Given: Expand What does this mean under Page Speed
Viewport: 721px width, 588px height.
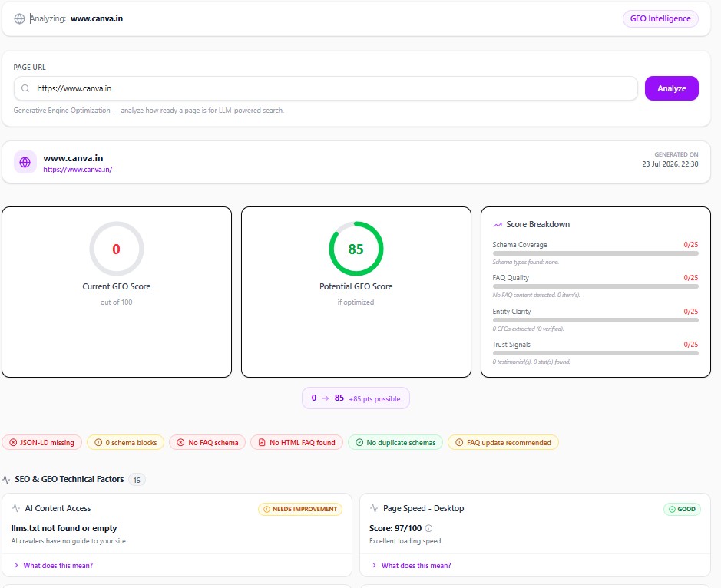Looking at the screenshot, I should click(412, 566).
